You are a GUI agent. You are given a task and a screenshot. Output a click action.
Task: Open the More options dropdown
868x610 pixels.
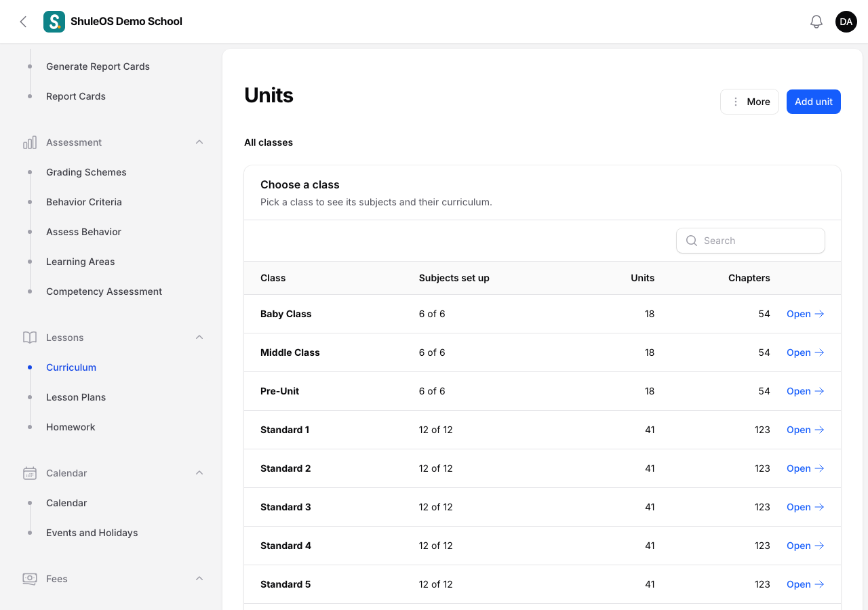point(749,102)
